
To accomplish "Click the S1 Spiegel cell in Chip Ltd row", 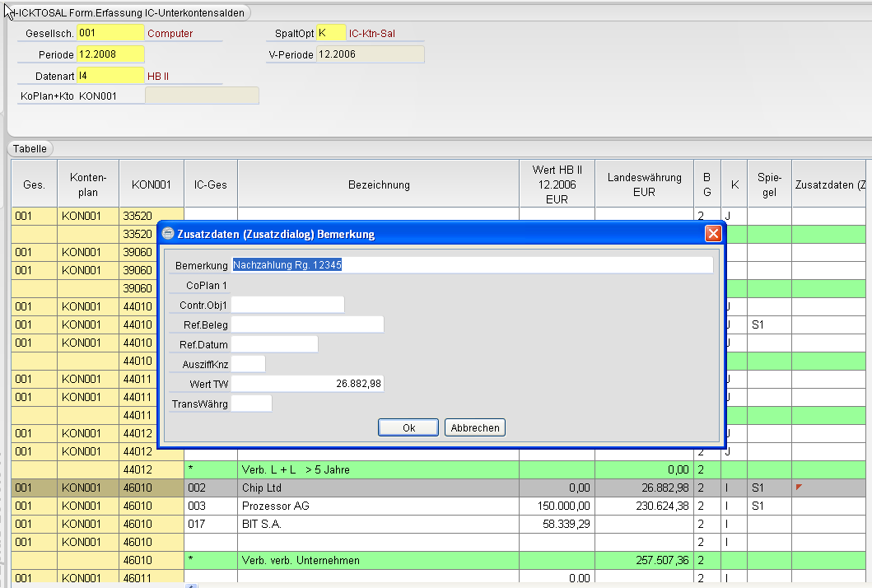I will click(769, 488).
